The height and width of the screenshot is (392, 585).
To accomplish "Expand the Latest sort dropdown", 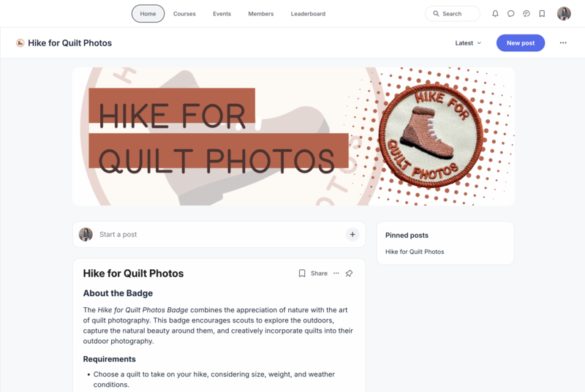I will pos(468,43).
